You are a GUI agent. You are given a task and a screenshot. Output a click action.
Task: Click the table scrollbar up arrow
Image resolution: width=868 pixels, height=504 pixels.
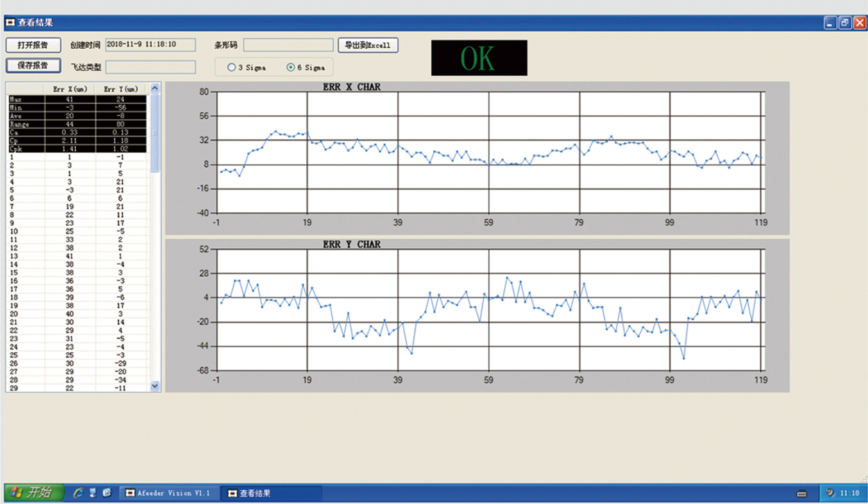[155, 88]
